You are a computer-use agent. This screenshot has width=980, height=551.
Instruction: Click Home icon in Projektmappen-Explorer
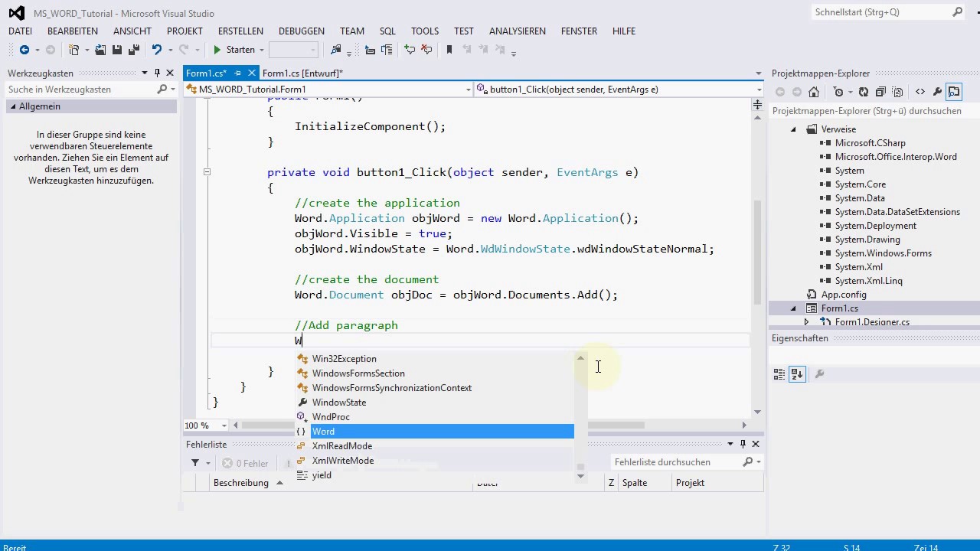(814, 92)
